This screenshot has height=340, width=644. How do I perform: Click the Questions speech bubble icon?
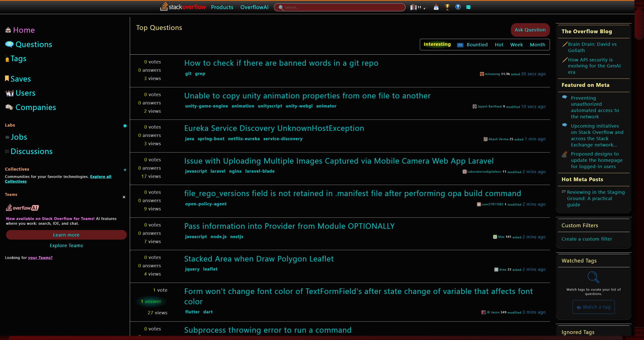[9, 44]
